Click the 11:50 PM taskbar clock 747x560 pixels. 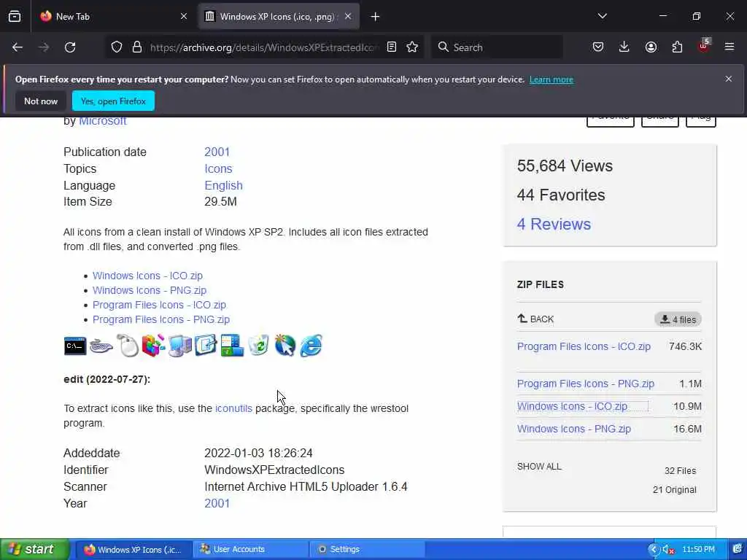click(x=698, y=550)
